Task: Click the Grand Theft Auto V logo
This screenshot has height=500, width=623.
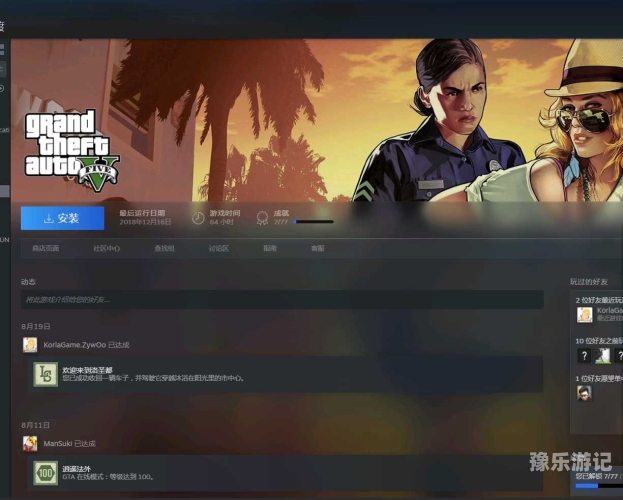Action: tap(72, 151)
